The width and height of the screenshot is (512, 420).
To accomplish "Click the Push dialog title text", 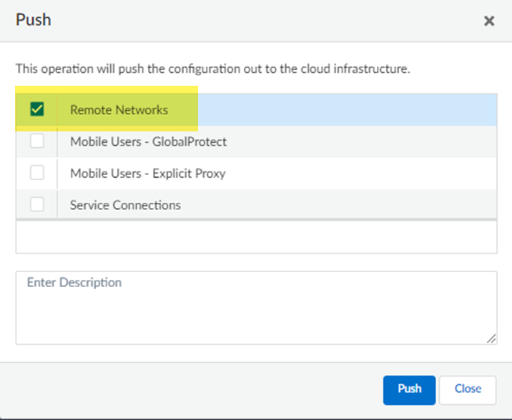I will 34,19.
